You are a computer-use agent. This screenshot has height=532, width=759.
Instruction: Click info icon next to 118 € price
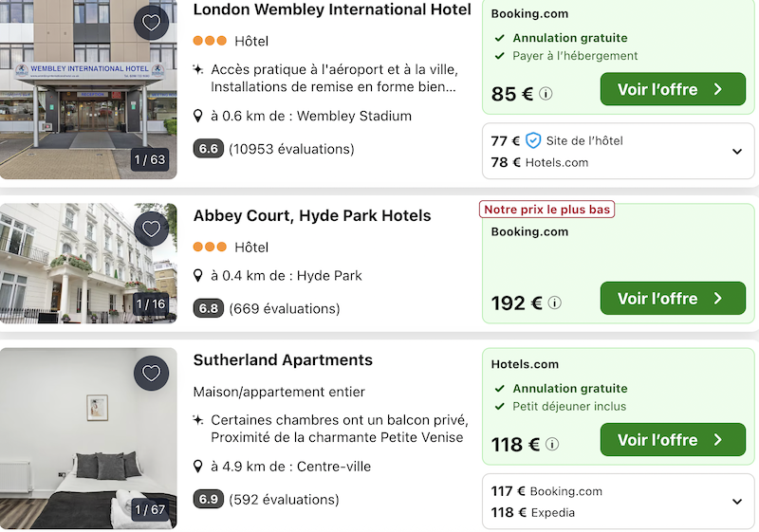[552, 445]
